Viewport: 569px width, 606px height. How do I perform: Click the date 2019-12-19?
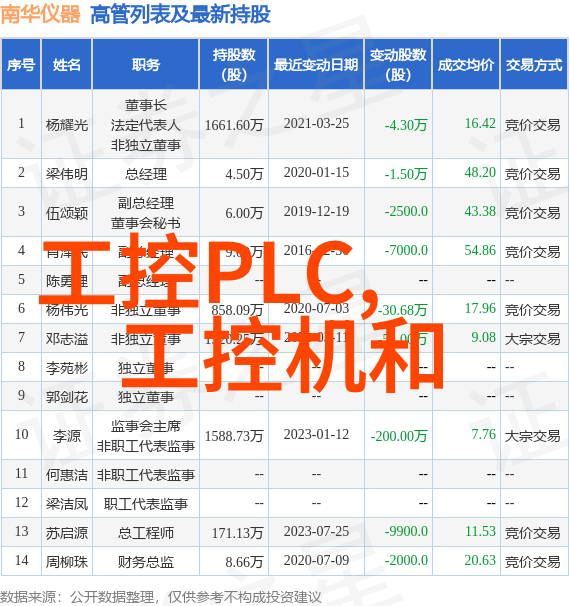(x=316, y=211)
